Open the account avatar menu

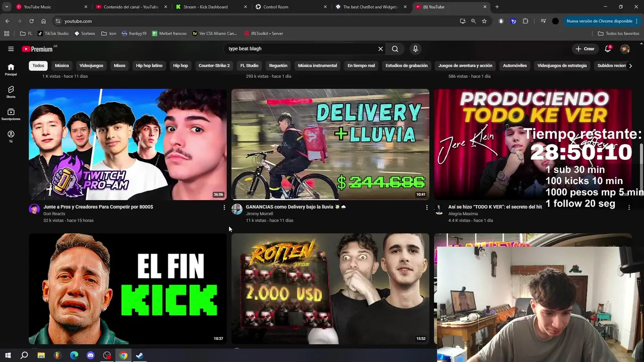pos(625,49)
